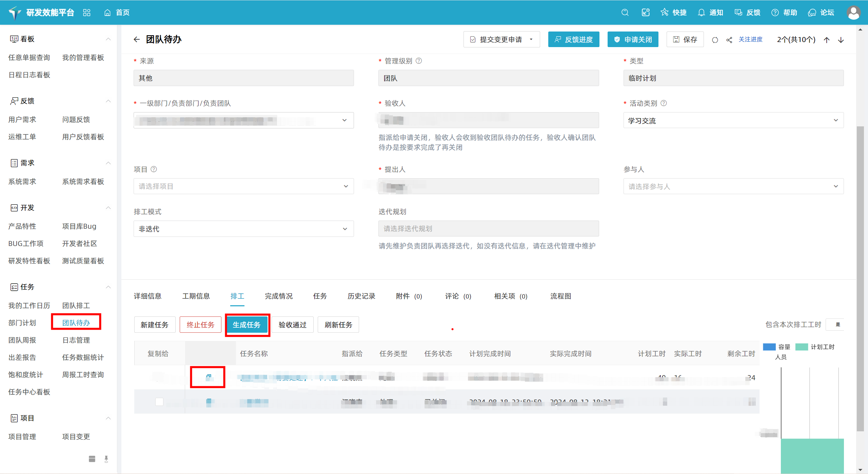Check the checkbox in second task row
This screenshot has height=474, width=868.
click(159, 401)
